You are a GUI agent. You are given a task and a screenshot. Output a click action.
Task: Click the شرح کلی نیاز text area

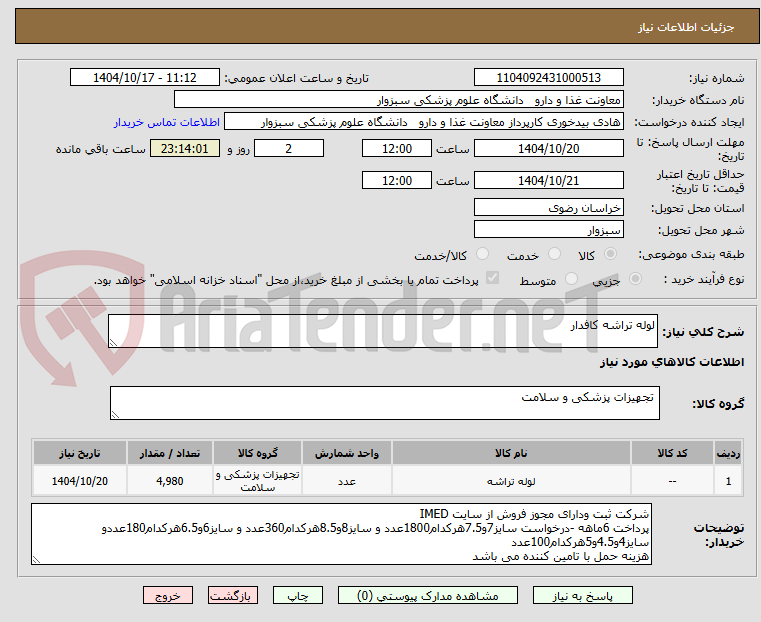[382, 331]
